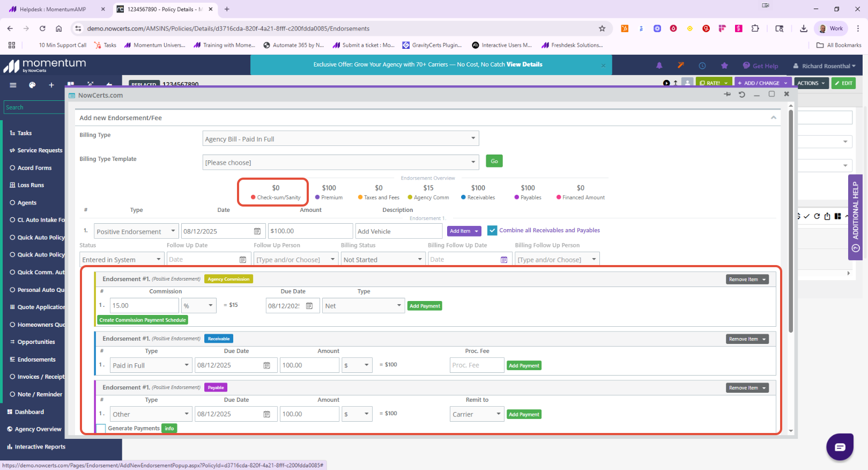Click Add Payment in Receivable row
This screenshot has height=470, width=868.
[524, 365]
